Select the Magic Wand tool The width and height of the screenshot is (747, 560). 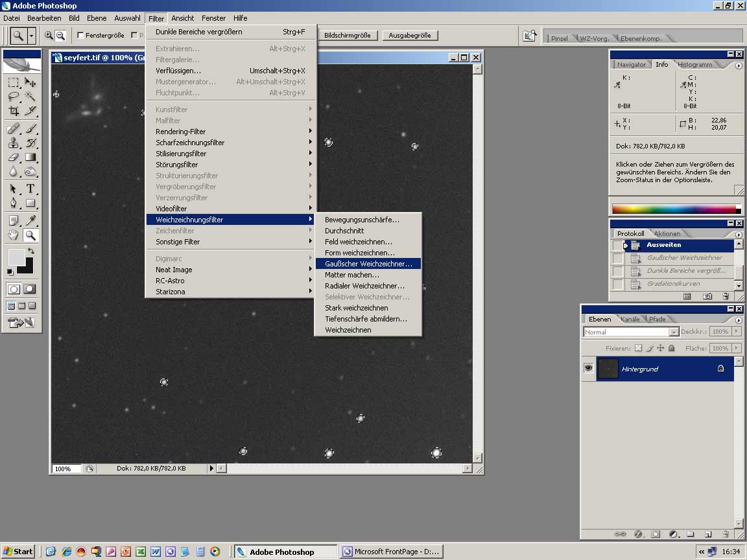[x=30, y=97]
